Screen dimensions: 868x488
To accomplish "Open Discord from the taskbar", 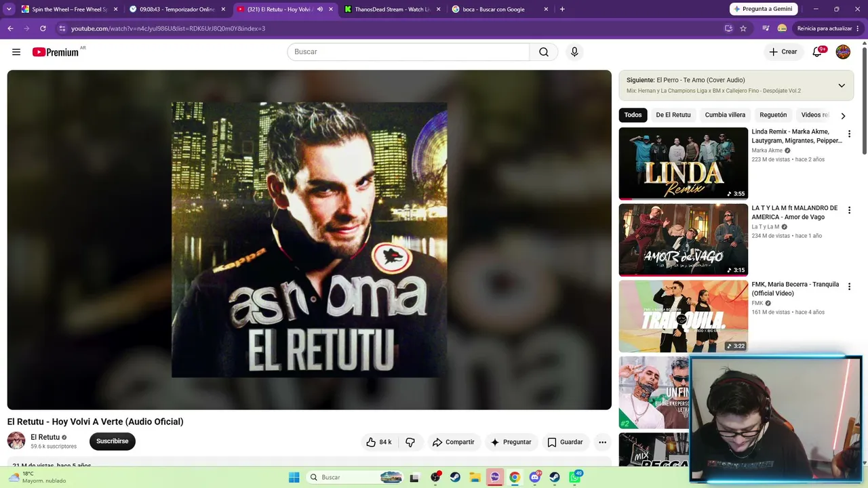I will pos(535,477).
